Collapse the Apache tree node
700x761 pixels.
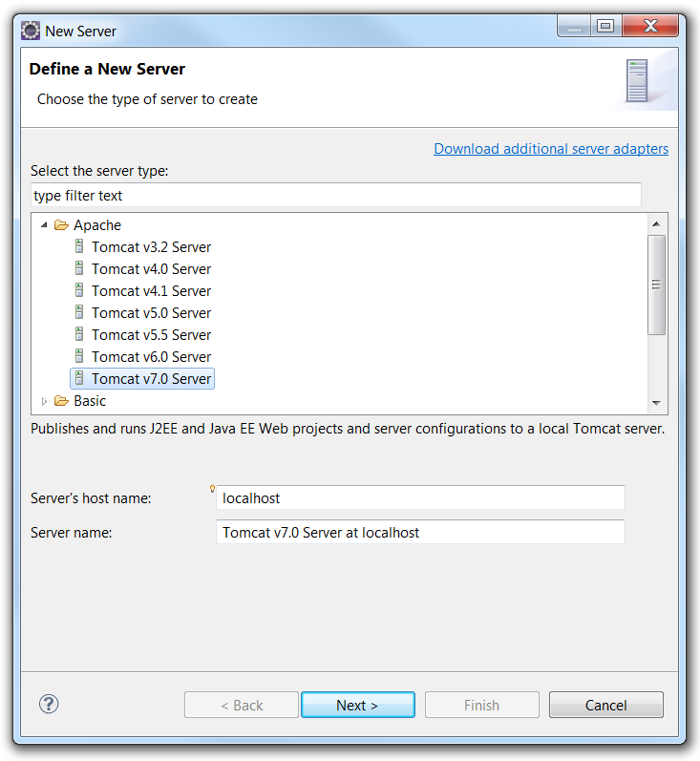[44, 225]
